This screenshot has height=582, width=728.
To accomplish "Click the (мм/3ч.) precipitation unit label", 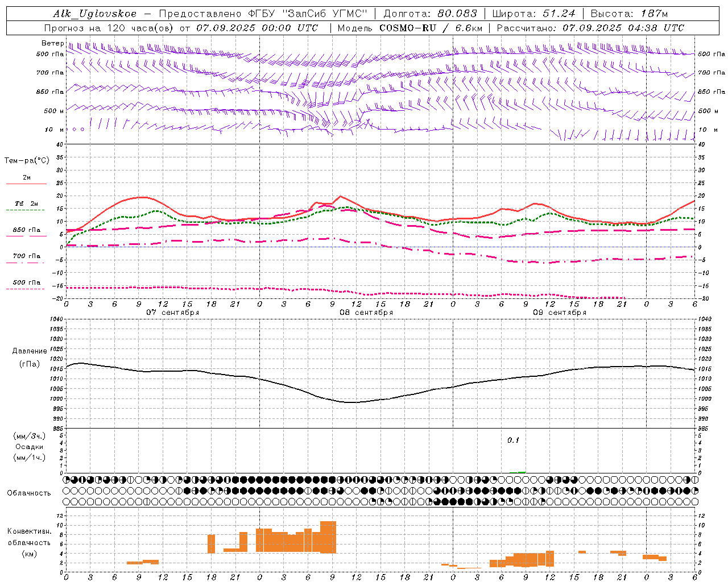I will 30,436.
